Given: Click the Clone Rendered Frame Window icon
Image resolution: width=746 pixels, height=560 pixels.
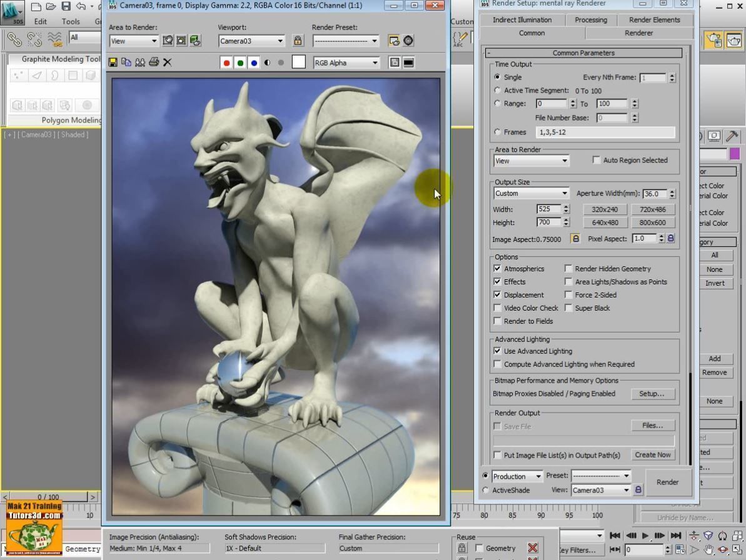Looking at the screenshot, I should (x=126, y=62).
